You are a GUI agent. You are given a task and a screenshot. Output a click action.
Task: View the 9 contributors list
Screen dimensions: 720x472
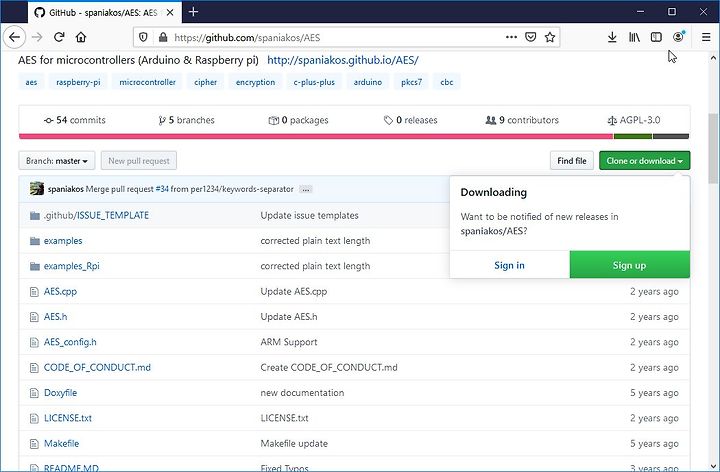click(x=522, y=120)
